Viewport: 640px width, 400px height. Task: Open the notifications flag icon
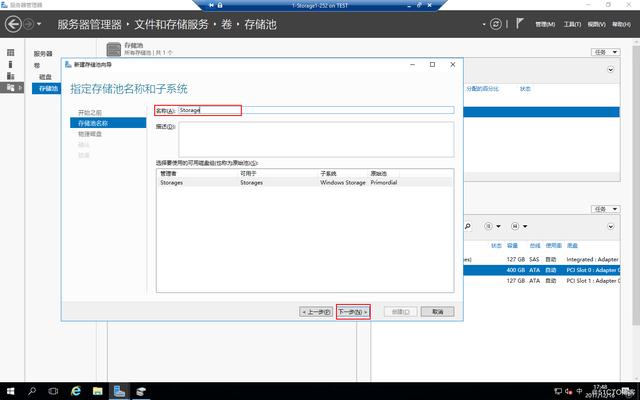coord(519,24)
